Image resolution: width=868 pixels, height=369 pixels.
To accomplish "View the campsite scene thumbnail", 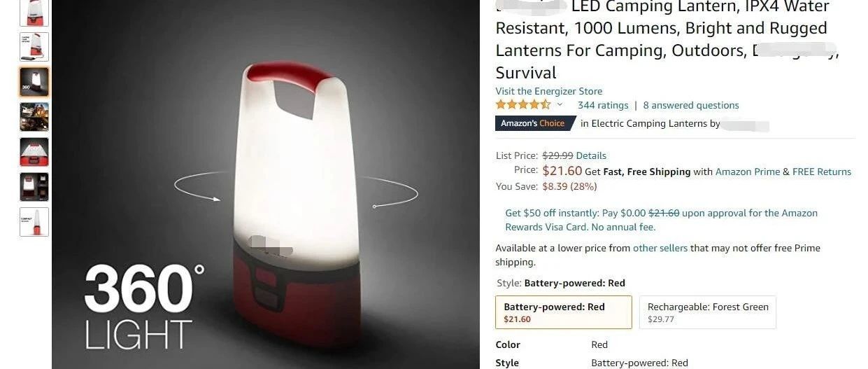I will (34, 117).
